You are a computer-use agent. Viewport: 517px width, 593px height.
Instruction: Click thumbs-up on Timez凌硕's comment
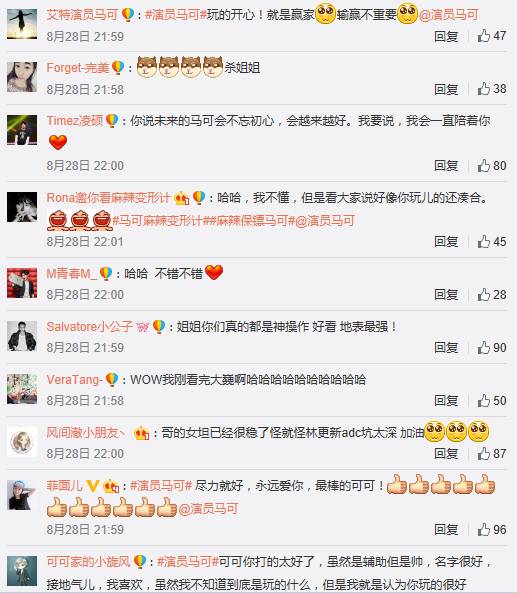coord(491,166)
